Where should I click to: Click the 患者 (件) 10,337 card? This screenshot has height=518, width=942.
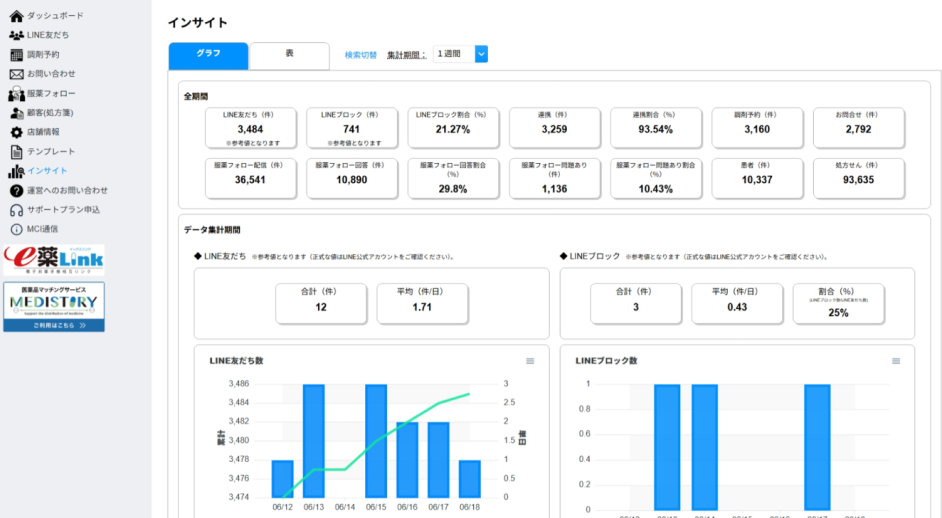tap(757, 178)
